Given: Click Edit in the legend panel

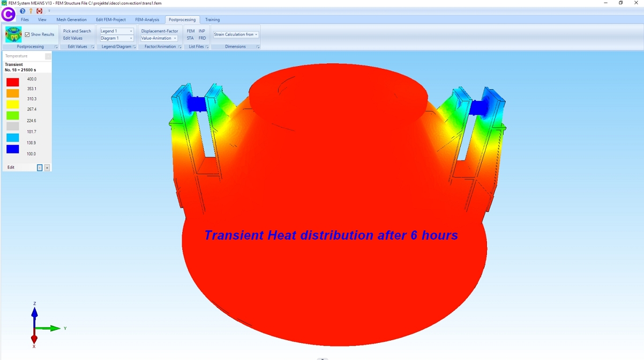Looking at the screenshot, I should click(11, 167).
